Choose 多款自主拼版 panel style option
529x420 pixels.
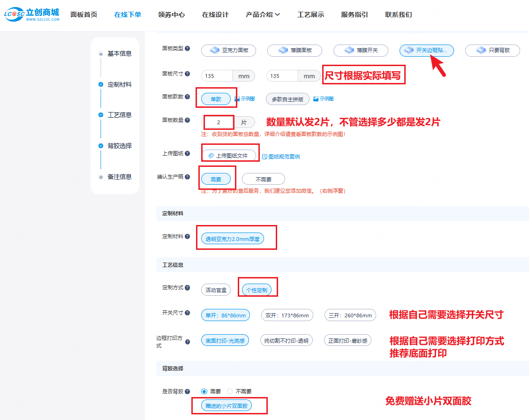click(x=287, y=99)
